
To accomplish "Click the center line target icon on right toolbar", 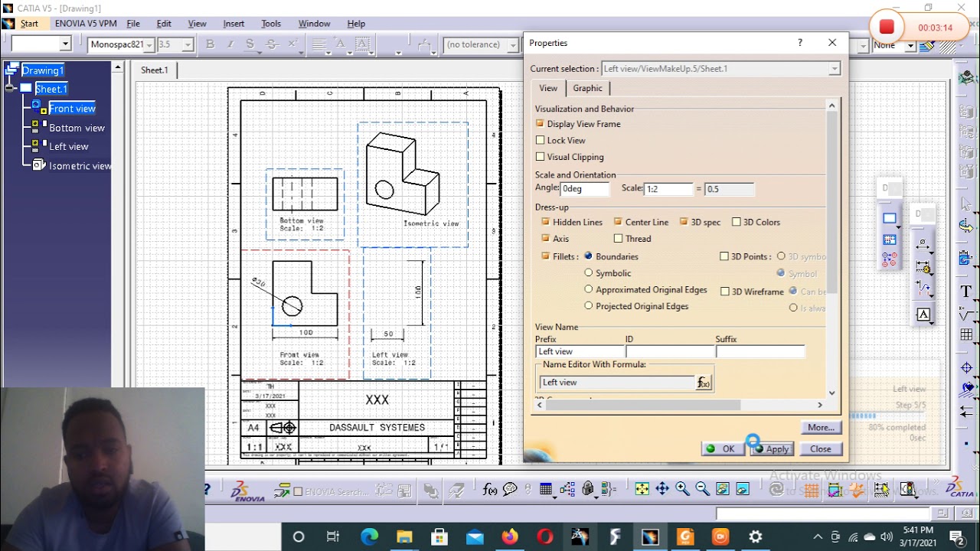I will (x=966, y=368).
